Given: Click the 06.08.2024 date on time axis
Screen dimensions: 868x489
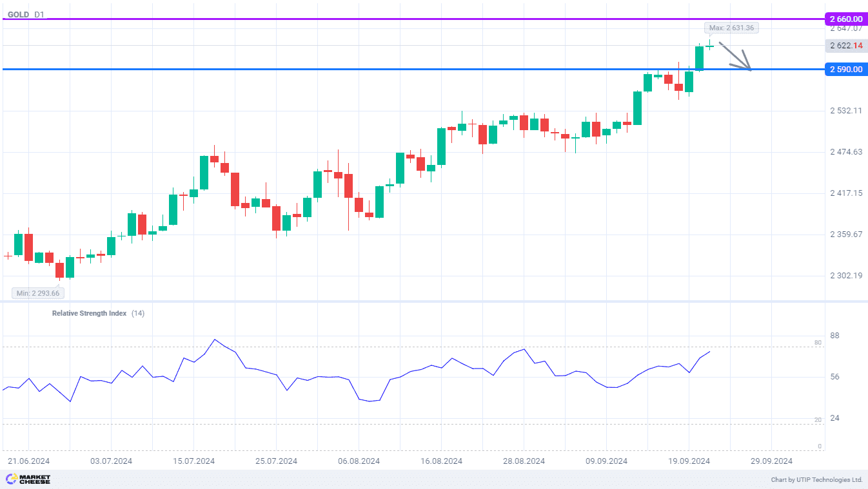Looking at the screenshot, I should [359, 461].
